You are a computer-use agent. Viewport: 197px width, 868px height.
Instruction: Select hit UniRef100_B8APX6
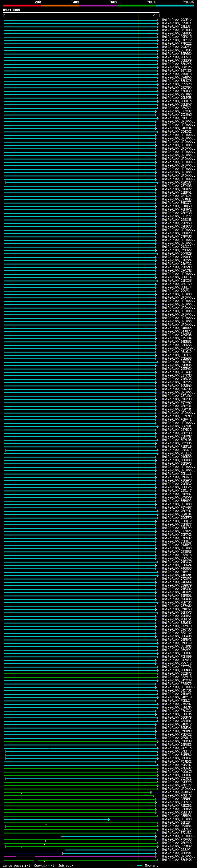(176, 860)
